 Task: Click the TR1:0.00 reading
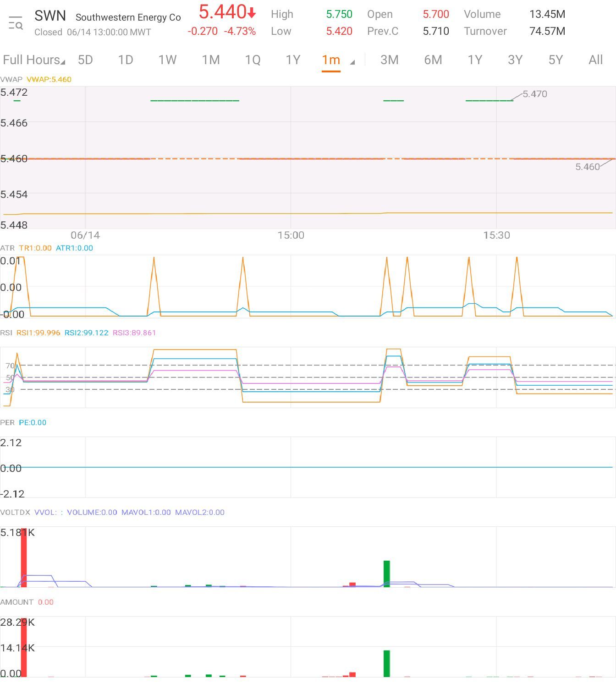click(x=35, y=248)
